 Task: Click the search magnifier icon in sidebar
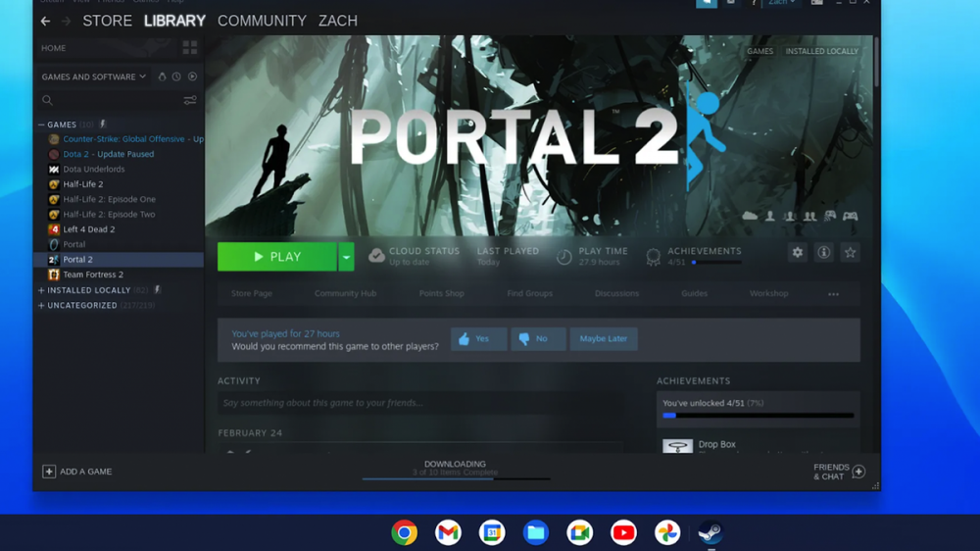point(47,100)
